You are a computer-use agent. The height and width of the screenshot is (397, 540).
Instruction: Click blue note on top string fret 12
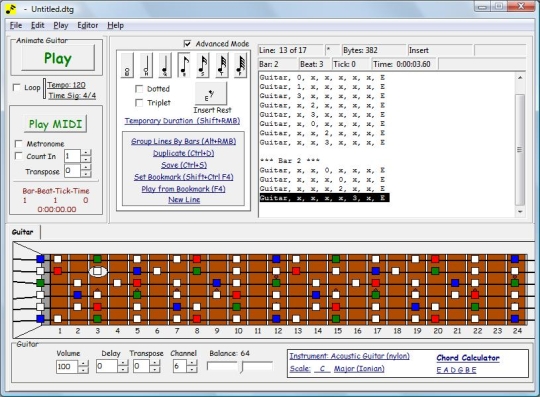click(x=276, y=259)
